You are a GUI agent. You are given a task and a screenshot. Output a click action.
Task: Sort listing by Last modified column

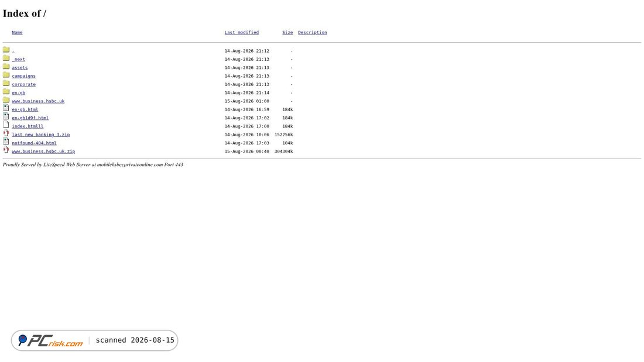click(241, 32)
